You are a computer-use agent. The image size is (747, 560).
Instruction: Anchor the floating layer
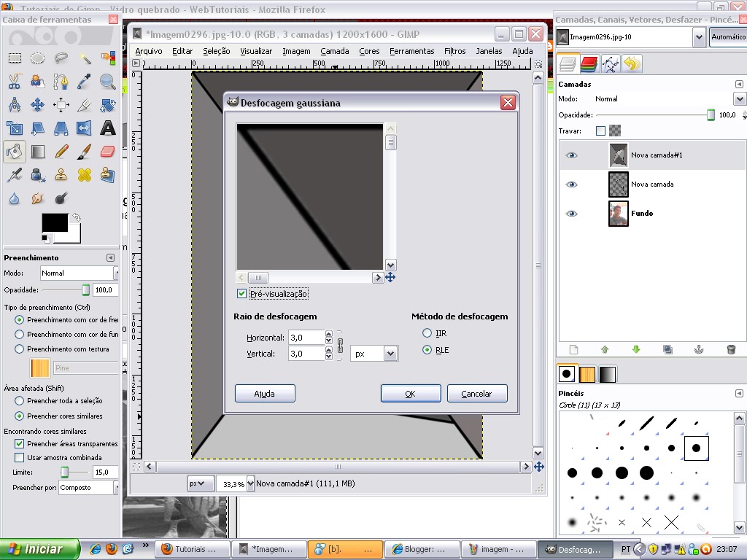click(698, 349)
